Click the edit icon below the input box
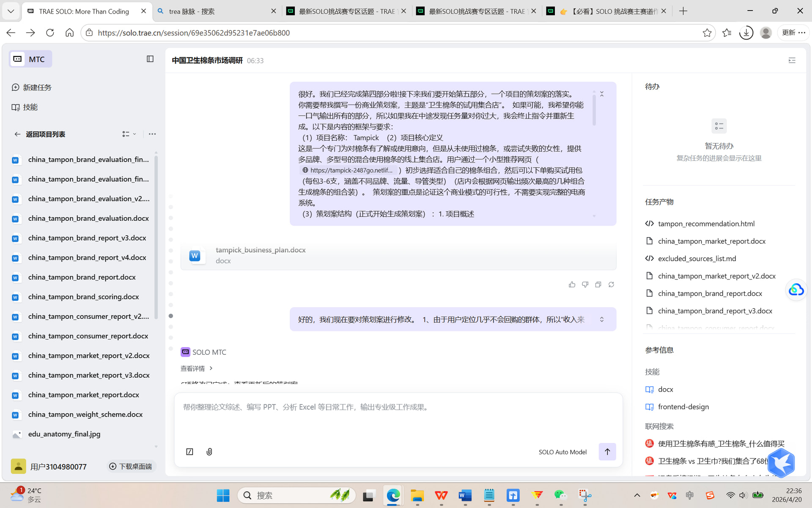Viewport: 812px width, 508px height. click(190, 452)
